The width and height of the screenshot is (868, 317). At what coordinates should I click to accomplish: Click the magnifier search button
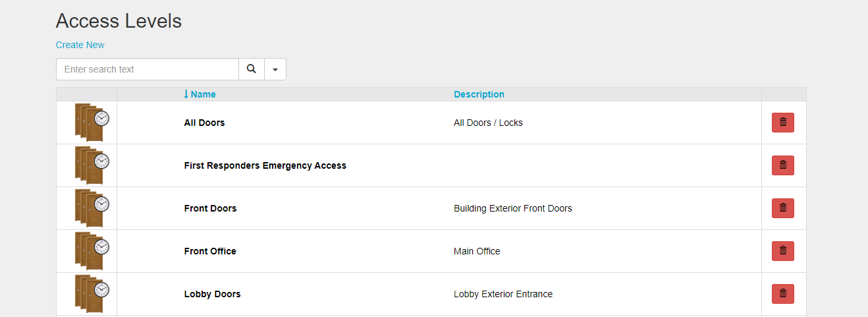pyautogui.click(x=251, y=69)
